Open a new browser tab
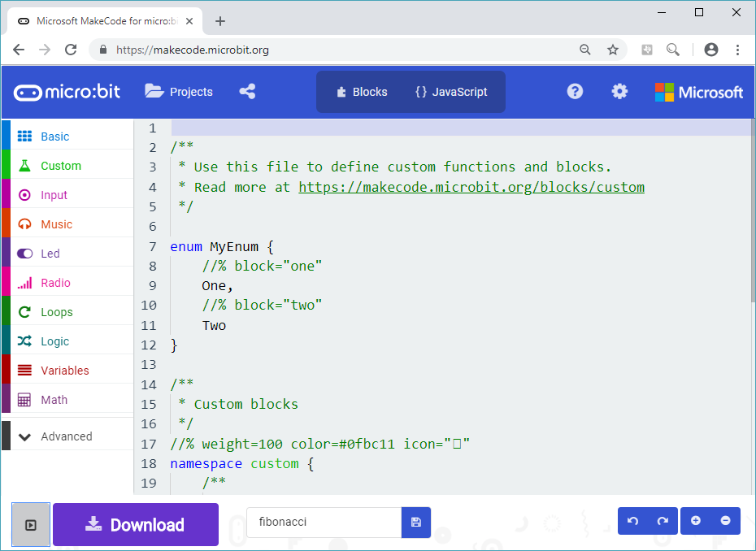 (220, 21)
